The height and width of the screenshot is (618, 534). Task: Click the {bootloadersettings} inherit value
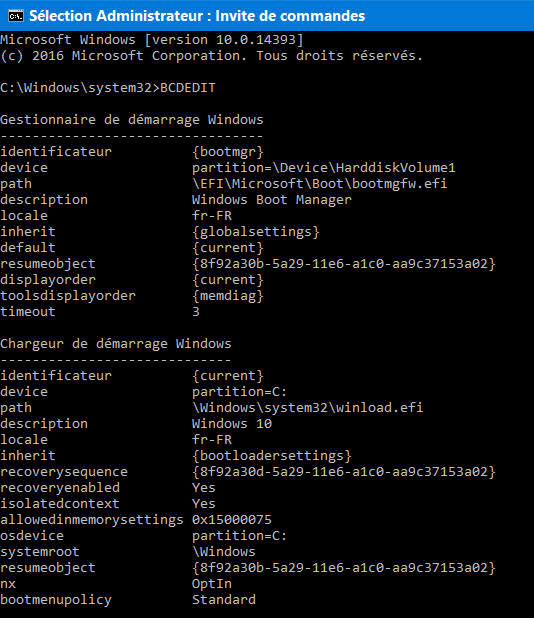point(272,456)
